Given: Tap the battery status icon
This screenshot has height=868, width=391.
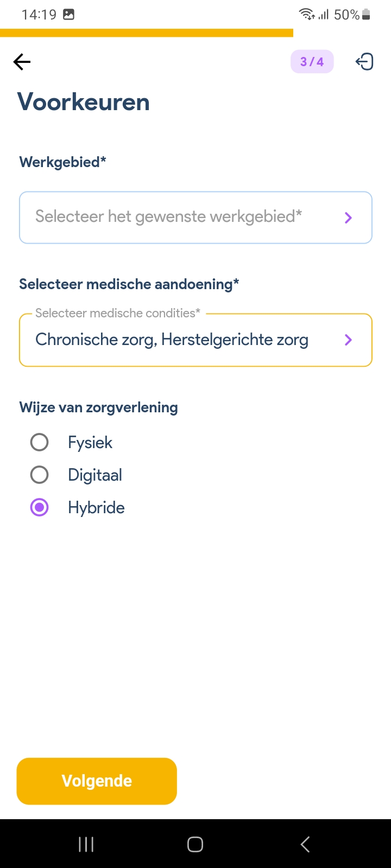Looking at the screenshot, I should click(x=367, y=15).
